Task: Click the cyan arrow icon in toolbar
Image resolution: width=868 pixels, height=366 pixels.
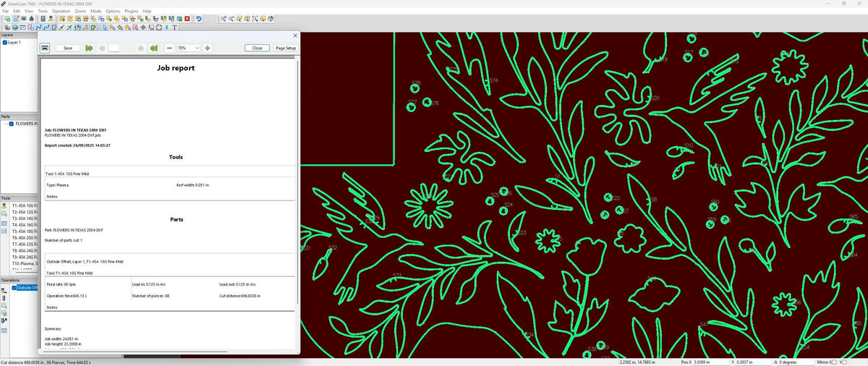Action: tap(166, 27)
